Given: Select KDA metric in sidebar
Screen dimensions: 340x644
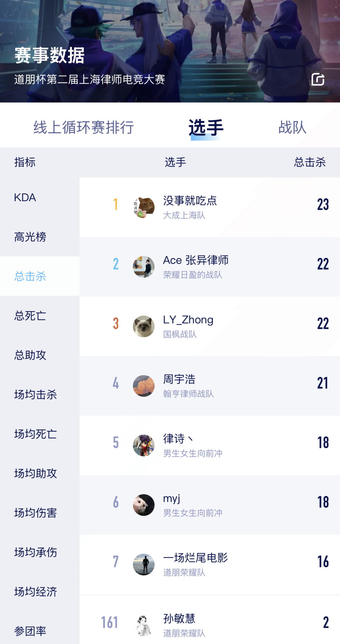Looking at the screenshot, I should coord(25,197).
